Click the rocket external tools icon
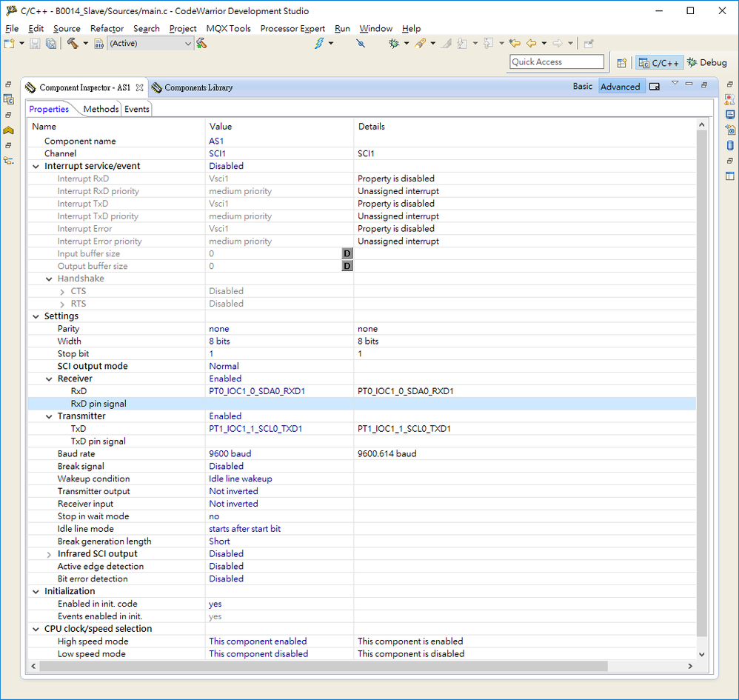Image resolution: width=739 pixels, height=700 pixels. (420, 44)
